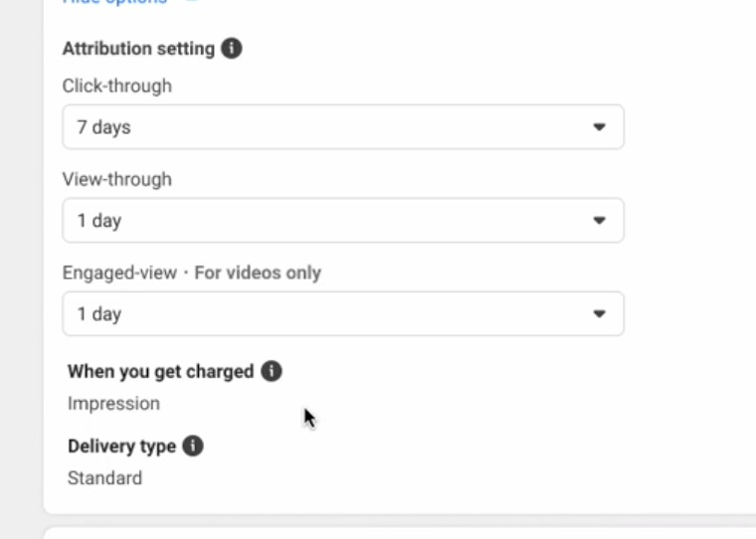Click the Click-through dropdown arrow
The image size is (756, 539).
coord(599,127)
